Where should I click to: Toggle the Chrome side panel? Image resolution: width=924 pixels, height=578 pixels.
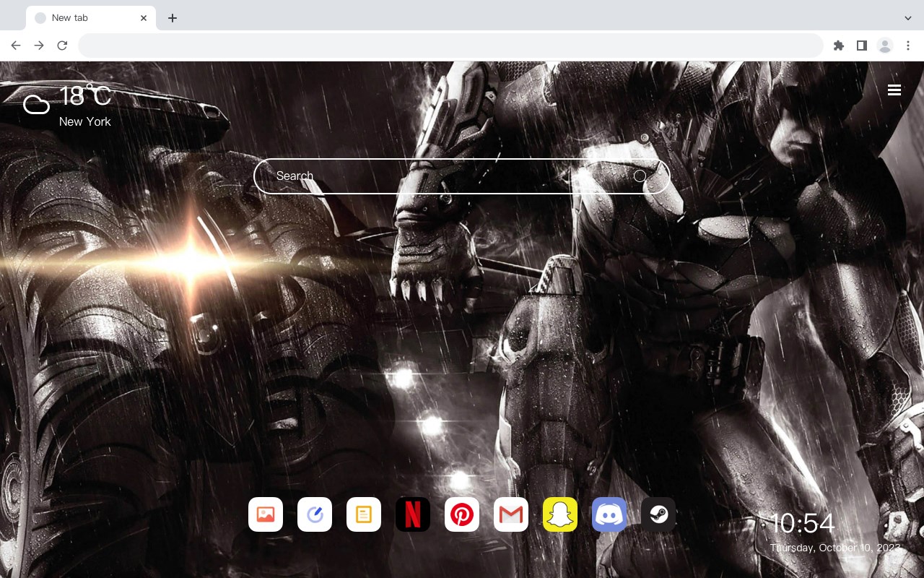pos(861,46)
